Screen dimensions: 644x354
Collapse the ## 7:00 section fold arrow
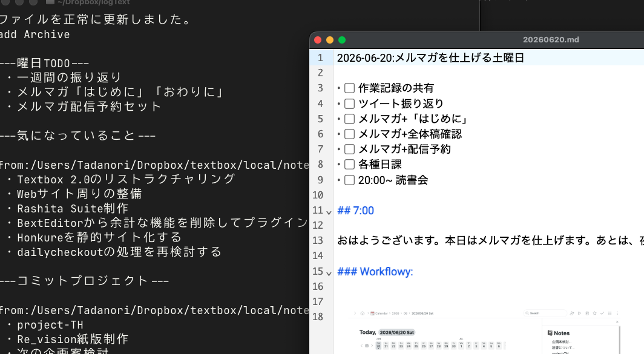tap(329, 212)
